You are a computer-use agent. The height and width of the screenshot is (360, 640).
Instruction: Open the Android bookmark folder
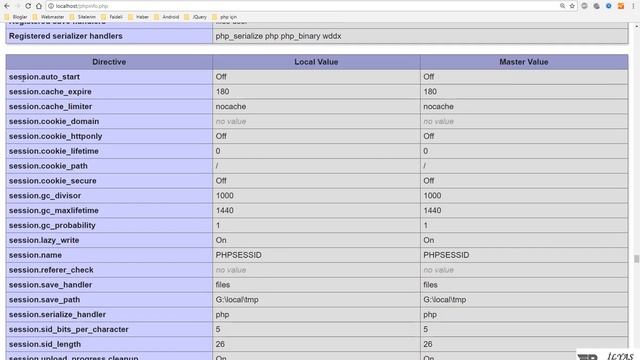[x=167, y=17]
